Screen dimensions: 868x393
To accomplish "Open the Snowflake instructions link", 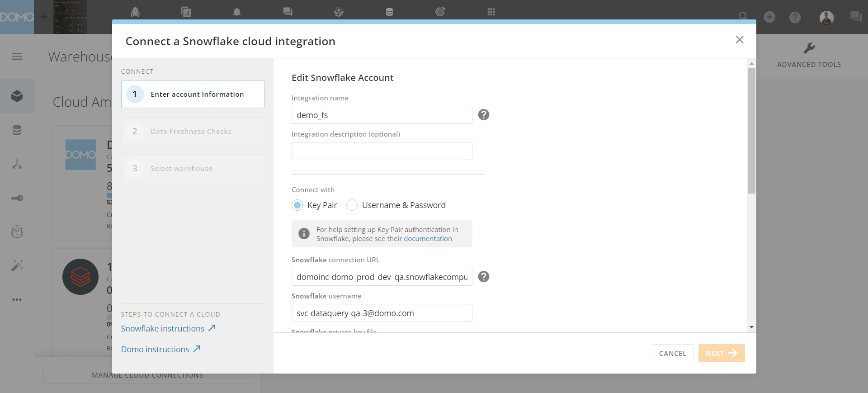I will tap(168, 328).
